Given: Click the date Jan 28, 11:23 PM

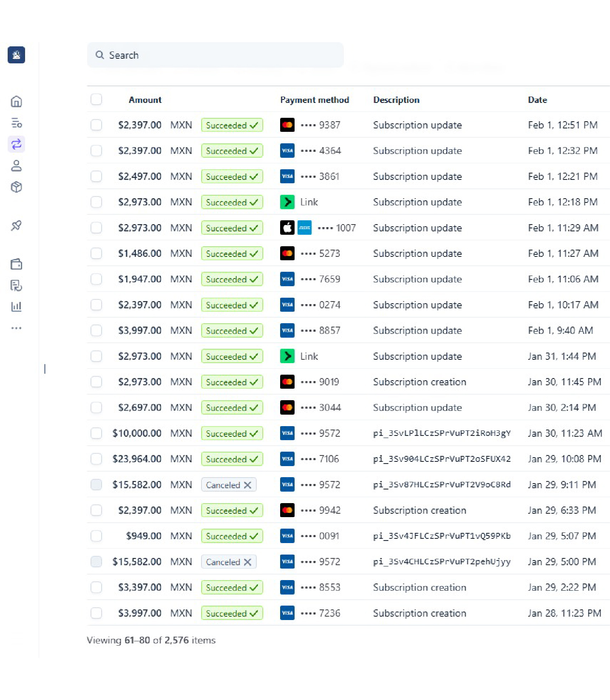Looking at the screenshot, I should point(565,613).
